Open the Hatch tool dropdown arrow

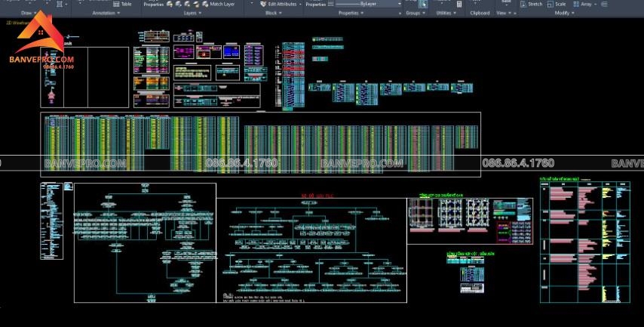click(x=66, y=4)
